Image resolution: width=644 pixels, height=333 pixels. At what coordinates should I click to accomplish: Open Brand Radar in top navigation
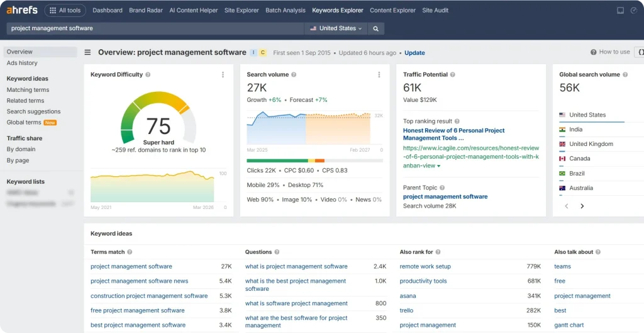click(146, 10)
